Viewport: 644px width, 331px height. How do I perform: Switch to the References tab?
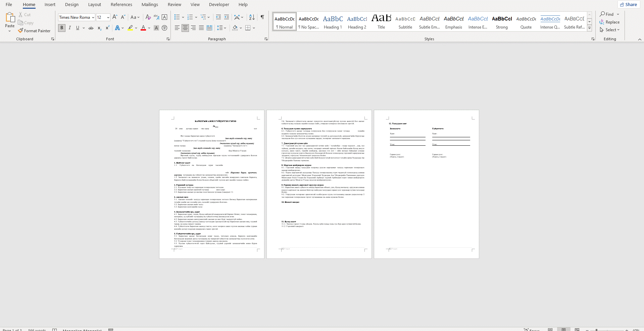121,4
